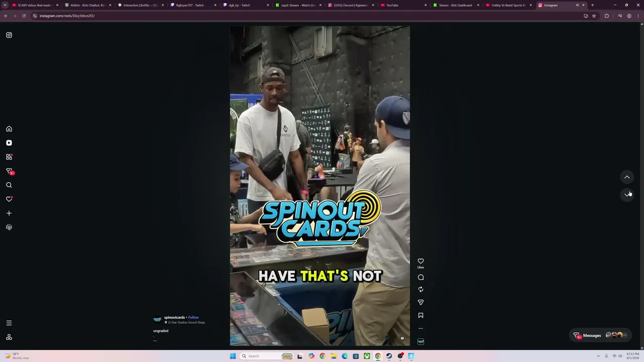Go to the next reel
The height and width of the screenshot is (362, 644).
(627, 194)
